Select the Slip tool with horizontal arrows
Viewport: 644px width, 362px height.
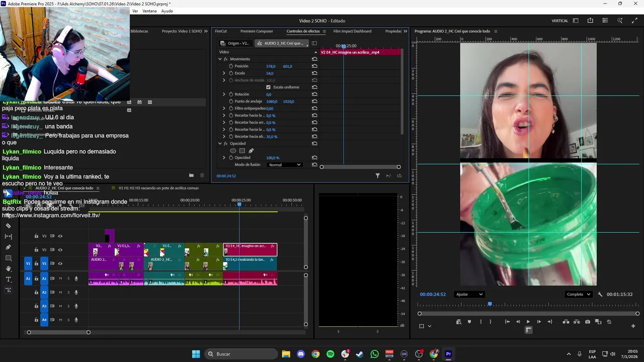(x=8, y=236)
